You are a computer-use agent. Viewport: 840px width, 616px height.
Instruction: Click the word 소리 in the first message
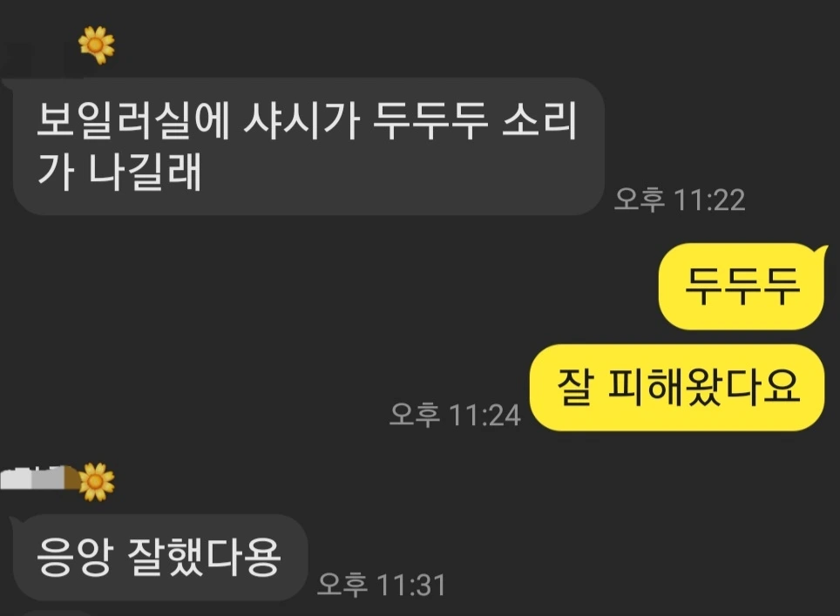(539, 120)
